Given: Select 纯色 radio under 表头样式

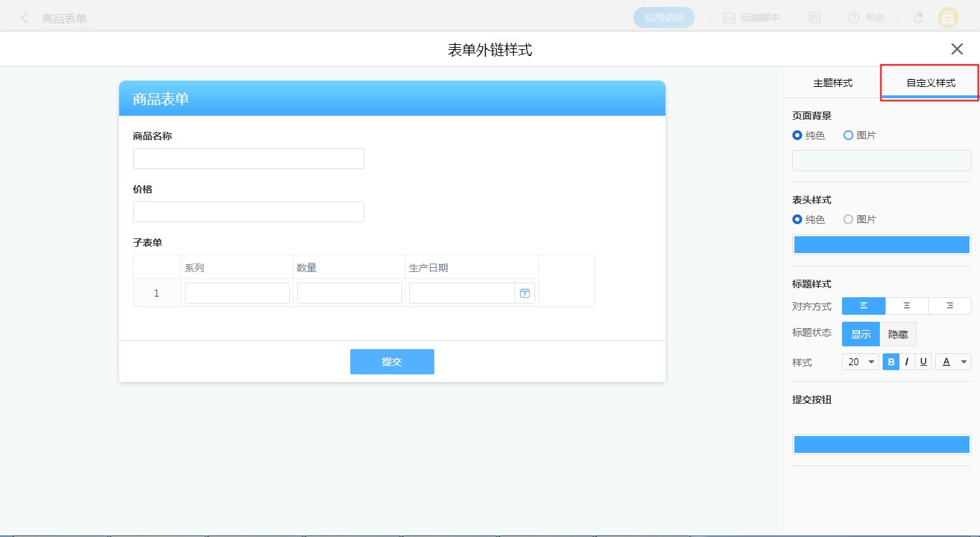Looking at the screenshot, I should coord(797,219).
